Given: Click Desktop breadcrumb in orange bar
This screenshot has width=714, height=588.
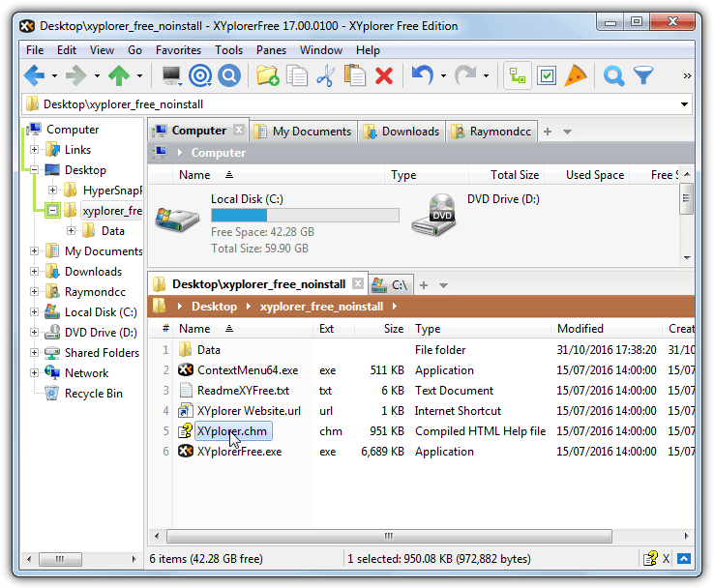Looking at the screenshot, I should [x=214, y=307].
